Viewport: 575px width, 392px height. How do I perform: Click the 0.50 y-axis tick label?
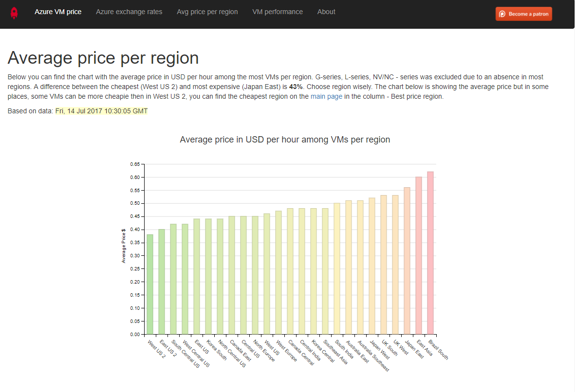pos(135,203)
